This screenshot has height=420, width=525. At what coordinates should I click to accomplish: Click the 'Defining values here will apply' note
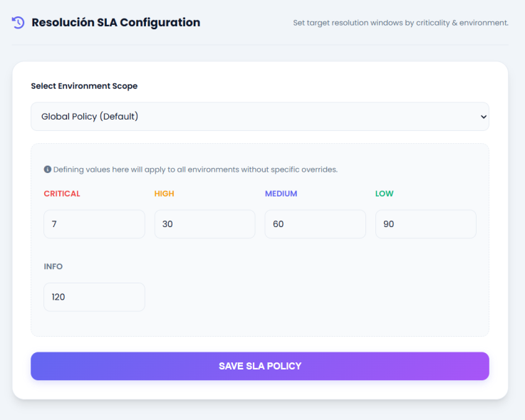[195, 169]
